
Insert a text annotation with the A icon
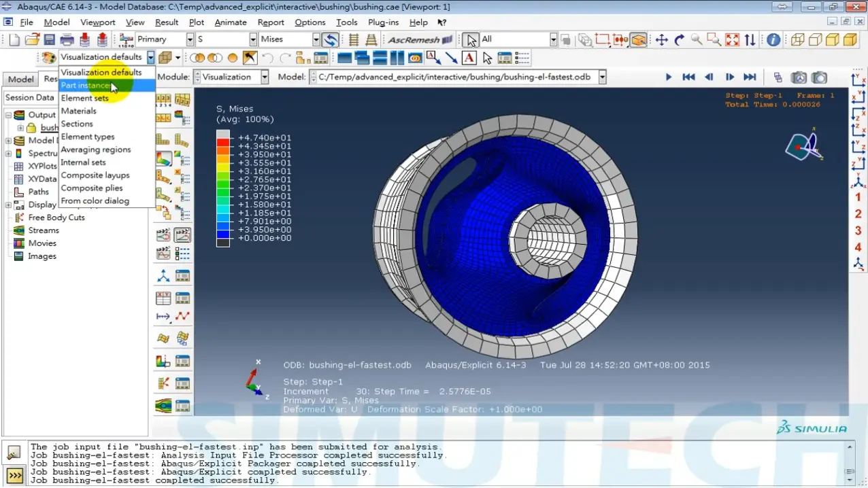point(469,58)
